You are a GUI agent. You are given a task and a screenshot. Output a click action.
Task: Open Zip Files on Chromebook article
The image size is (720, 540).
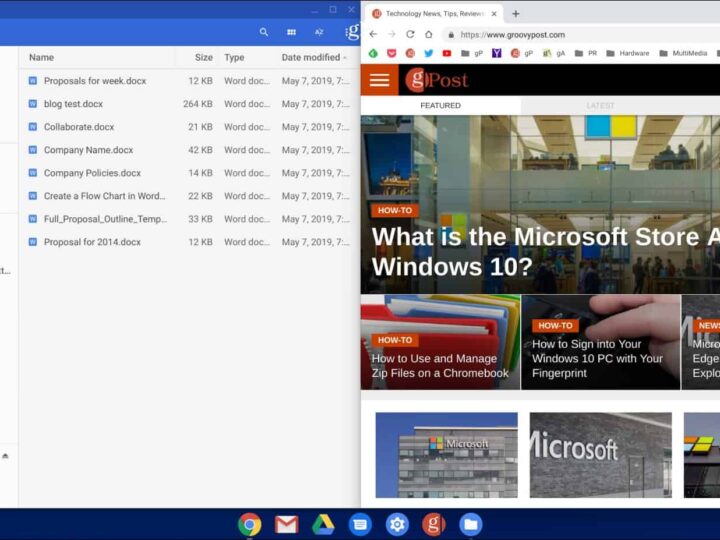(440, 366)
